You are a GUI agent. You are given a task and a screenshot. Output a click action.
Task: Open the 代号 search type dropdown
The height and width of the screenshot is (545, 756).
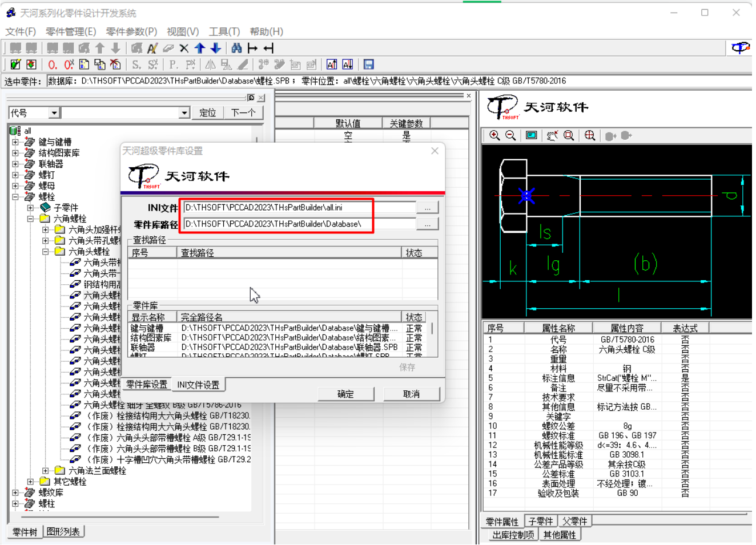coord(54,113)
